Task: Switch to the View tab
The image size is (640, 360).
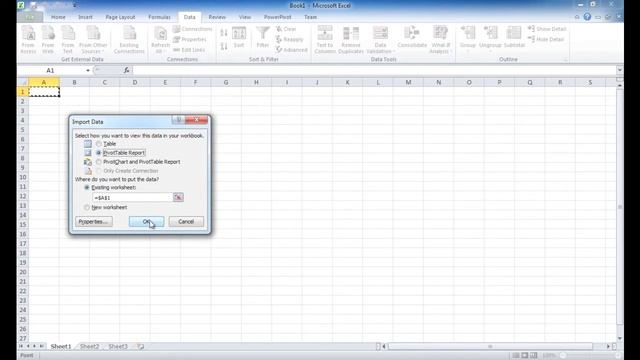Action: pos(245,17)
